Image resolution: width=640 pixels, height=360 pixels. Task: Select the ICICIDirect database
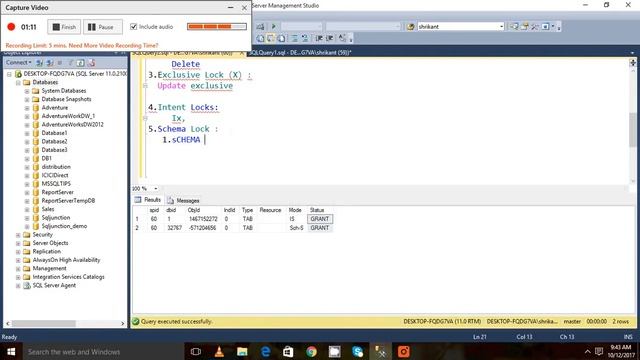pos(55,175)
